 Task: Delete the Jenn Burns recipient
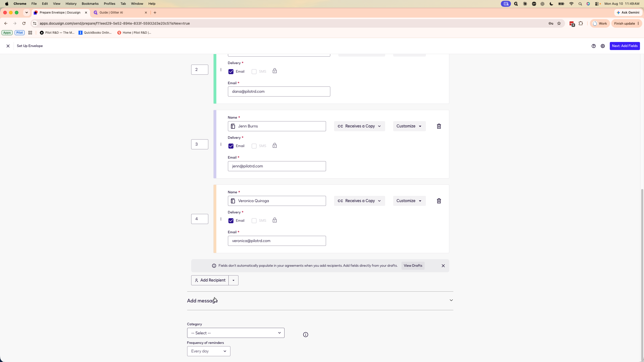439,126
